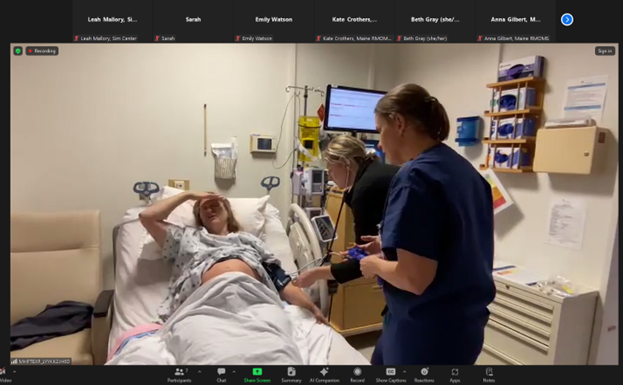Open the meeting Summary
Viewport: 623px width, 385px height.
click(291, 375)
